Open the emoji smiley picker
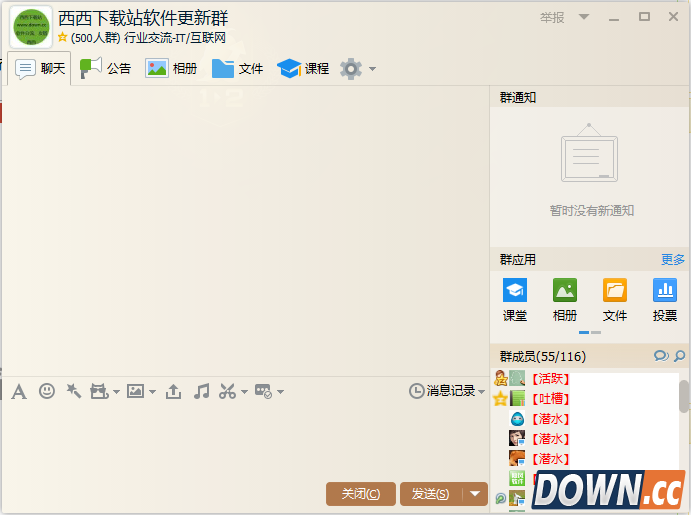Viewport: 691px width, 515px height. 47,391
